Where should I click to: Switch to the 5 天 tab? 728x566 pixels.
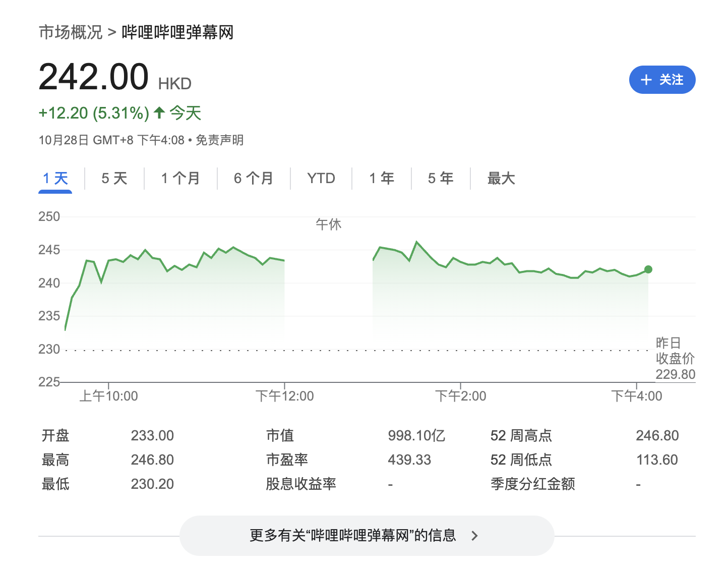tap(114, 178)
